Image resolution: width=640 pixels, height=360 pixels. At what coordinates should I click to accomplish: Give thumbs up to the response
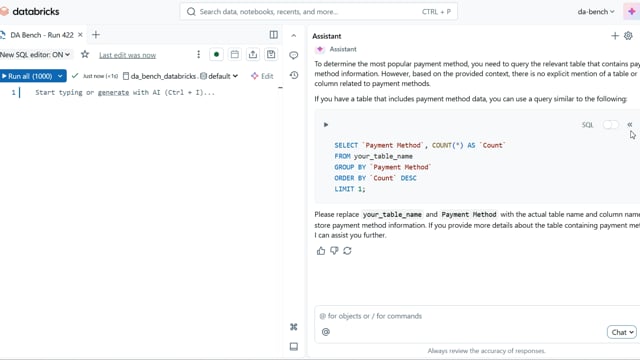pos(321,251)
